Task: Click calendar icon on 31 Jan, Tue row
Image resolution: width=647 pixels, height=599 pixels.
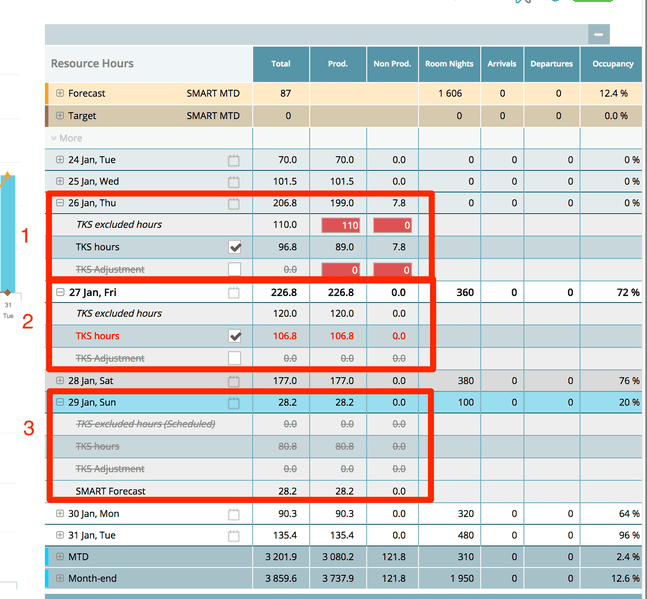Action: 234,536
